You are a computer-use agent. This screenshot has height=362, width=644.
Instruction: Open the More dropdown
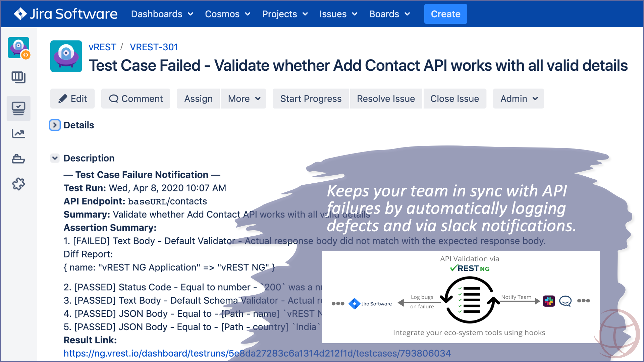pos(244,99)
